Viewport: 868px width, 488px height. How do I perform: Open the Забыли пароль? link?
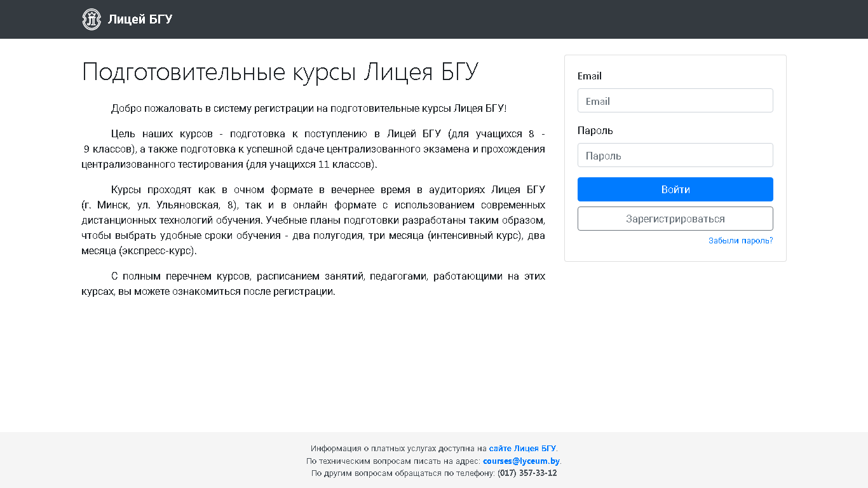(x=740, y=241)
